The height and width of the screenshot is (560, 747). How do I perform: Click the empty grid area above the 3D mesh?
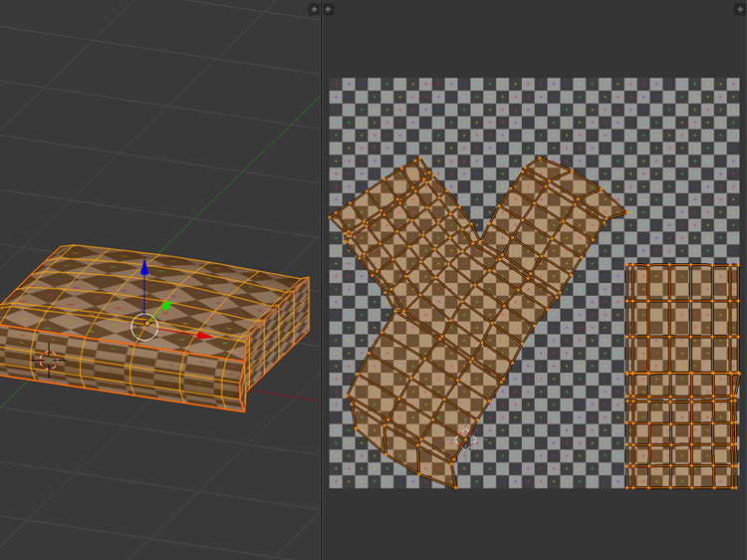[x=149, y=120]
